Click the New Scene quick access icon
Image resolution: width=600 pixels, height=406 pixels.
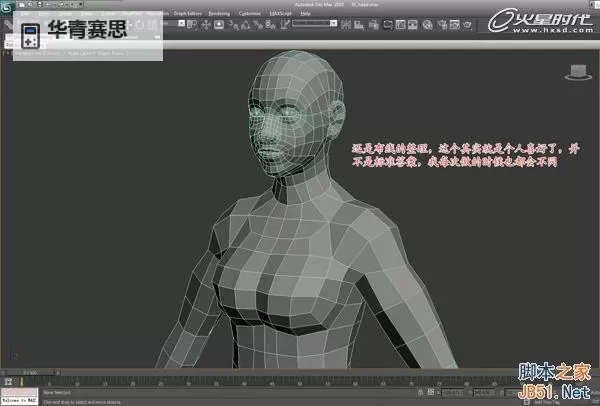tap(22, 5)
